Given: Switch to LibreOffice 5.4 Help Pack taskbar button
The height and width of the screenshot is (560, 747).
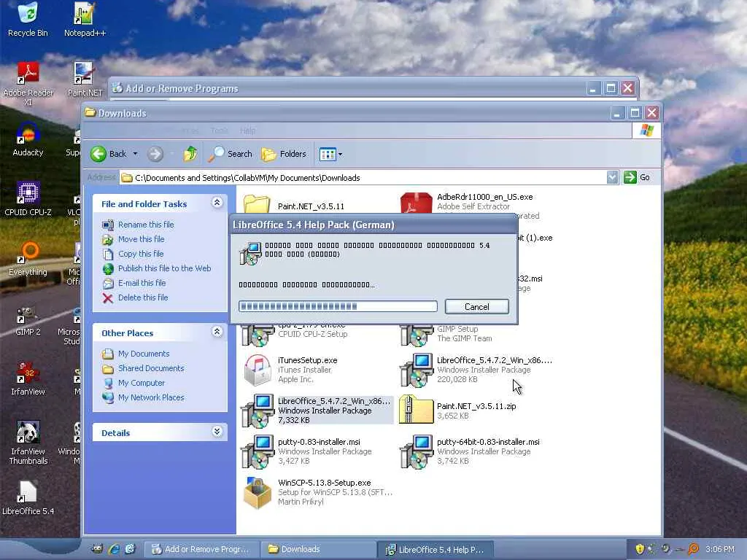Looking at the screenshot, I should [435, 550].
